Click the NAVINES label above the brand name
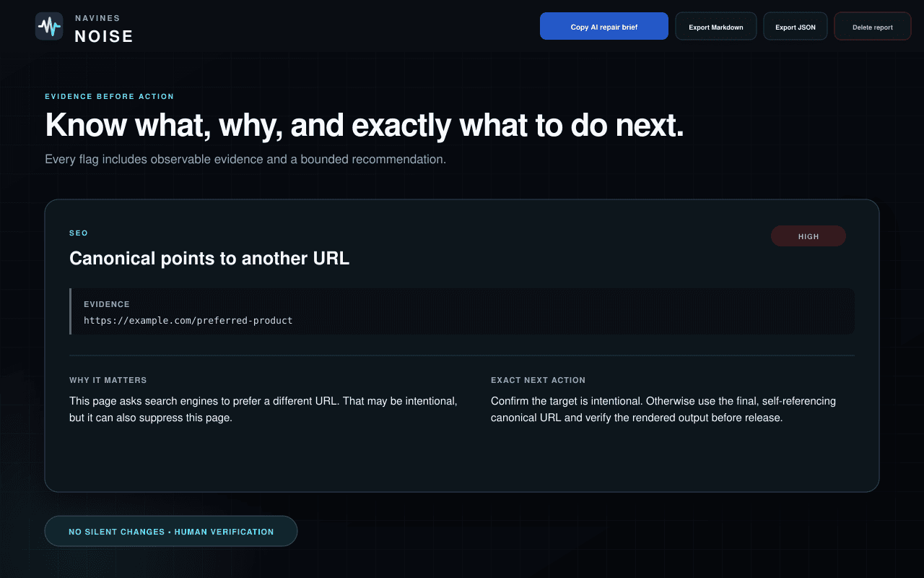This screenshot has height=578, width=924. [97, 18]
